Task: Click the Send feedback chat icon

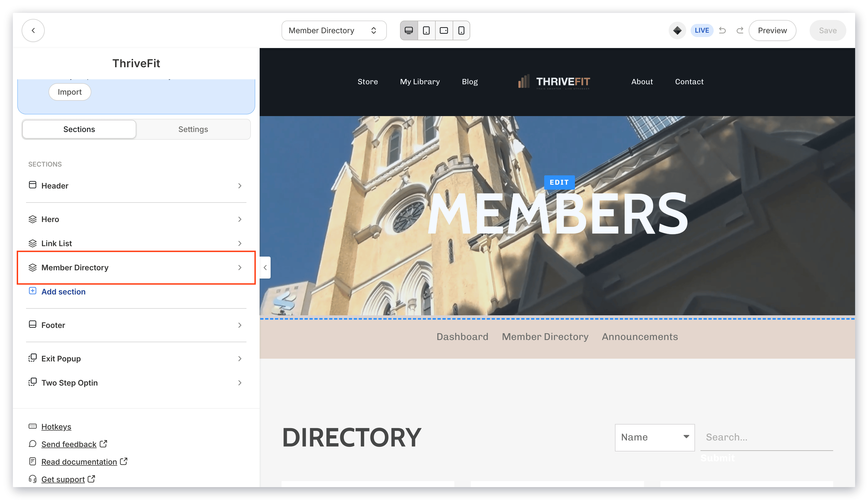Action: pos(33,444)
